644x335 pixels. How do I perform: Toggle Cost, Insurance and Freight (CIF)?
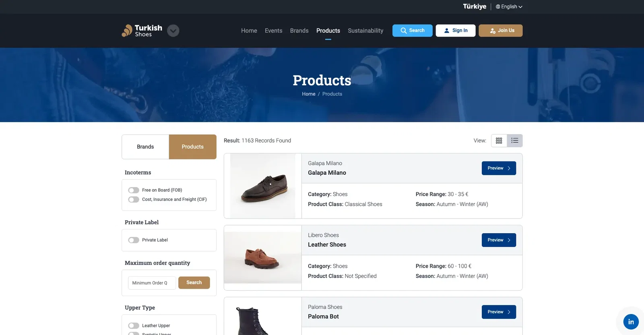(134, 200)
